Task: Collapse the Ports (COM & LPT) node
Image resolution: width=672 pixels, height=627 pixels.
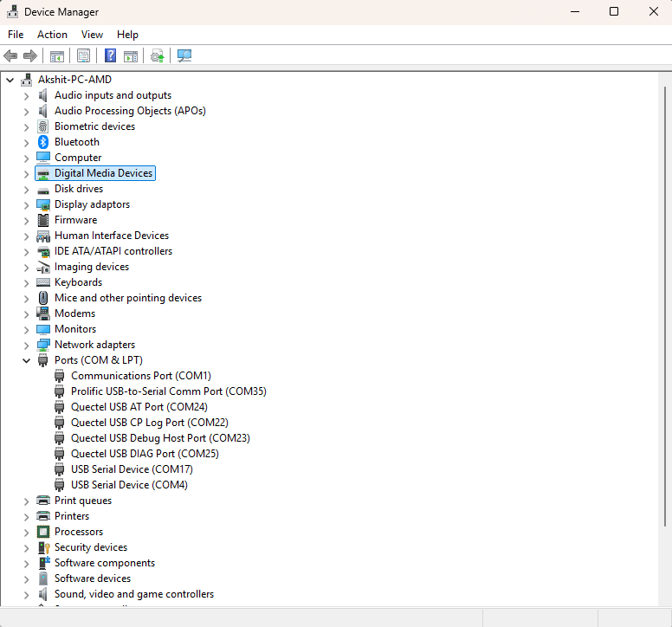Action: pyautogui.click(x=26, y=360)
